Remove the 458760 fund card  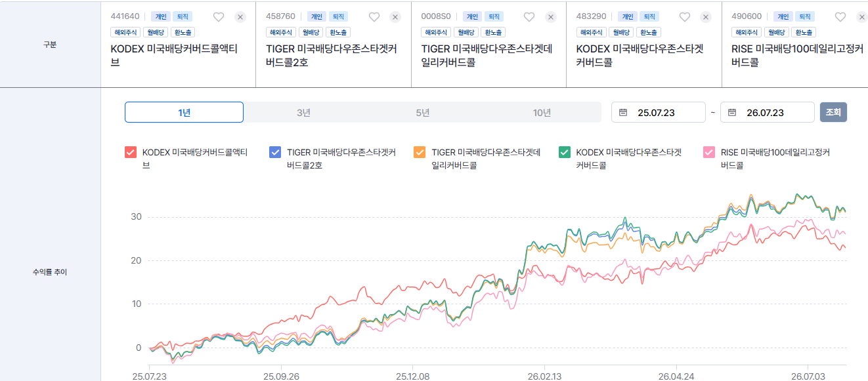(395, 17)
